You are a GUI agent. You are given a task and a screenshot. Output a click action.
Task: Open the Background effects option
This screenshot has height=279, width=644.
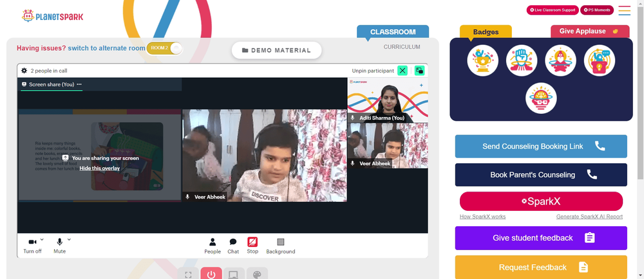[x=281, y=246]
